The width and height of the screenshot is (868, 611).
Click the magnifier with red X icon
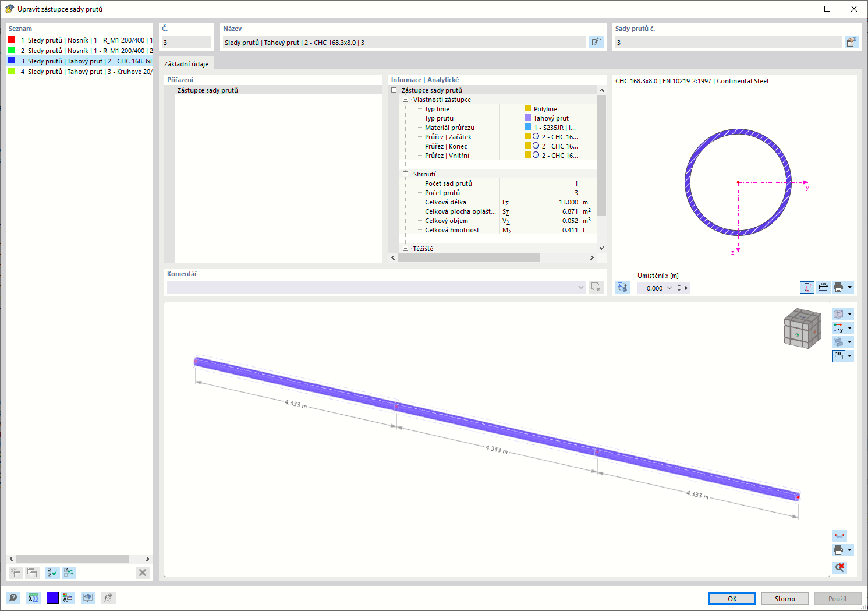(x=839, y=567)
